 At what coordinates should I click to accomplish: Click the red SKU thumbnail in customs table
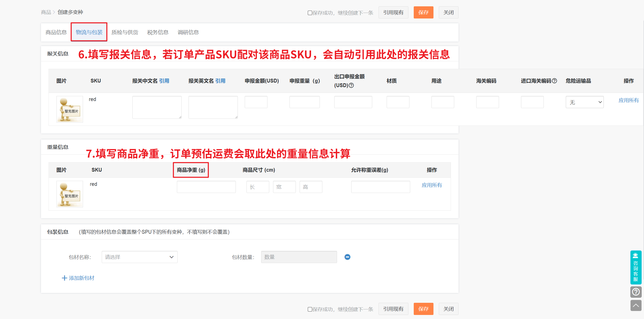[x=70, y=109]
